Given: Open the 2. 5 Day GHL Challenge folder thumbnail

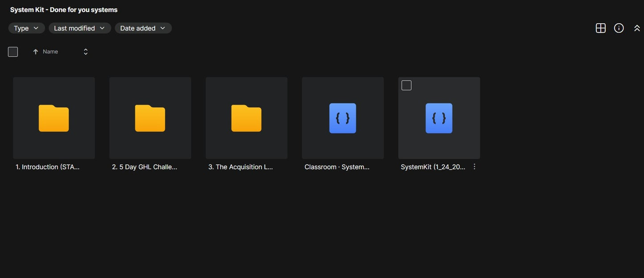Looking at the screenshot, I should tap(150, 118).
